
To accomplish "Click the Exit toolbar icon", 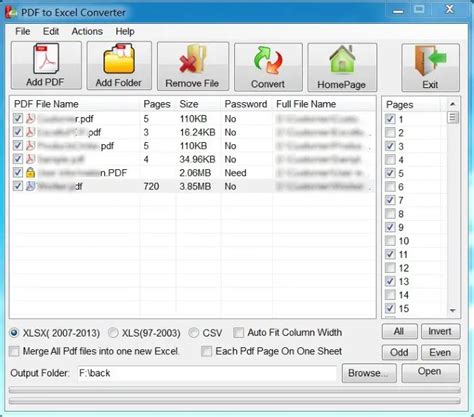I will point(430,67).
